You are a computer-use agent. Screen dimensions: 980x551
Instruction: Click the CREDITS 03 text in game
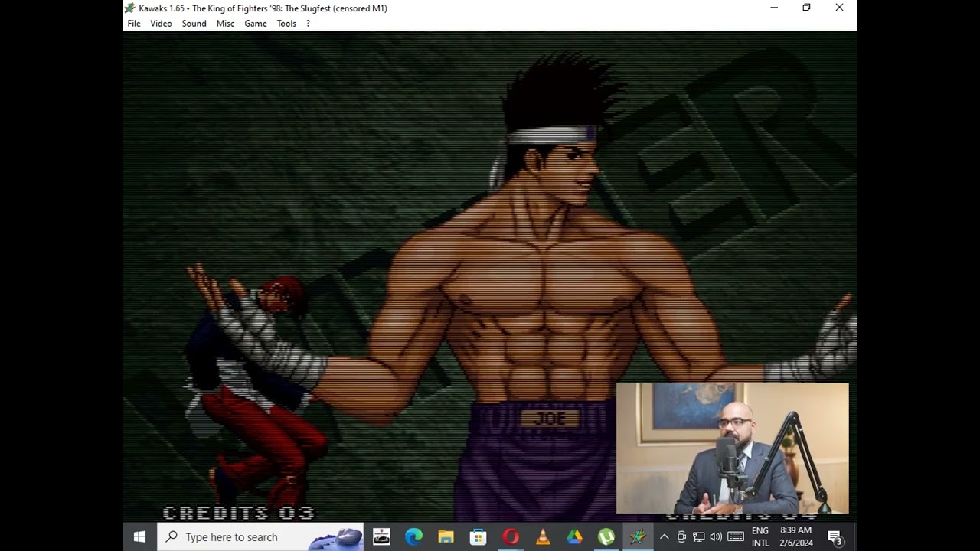tap(239, 513)
